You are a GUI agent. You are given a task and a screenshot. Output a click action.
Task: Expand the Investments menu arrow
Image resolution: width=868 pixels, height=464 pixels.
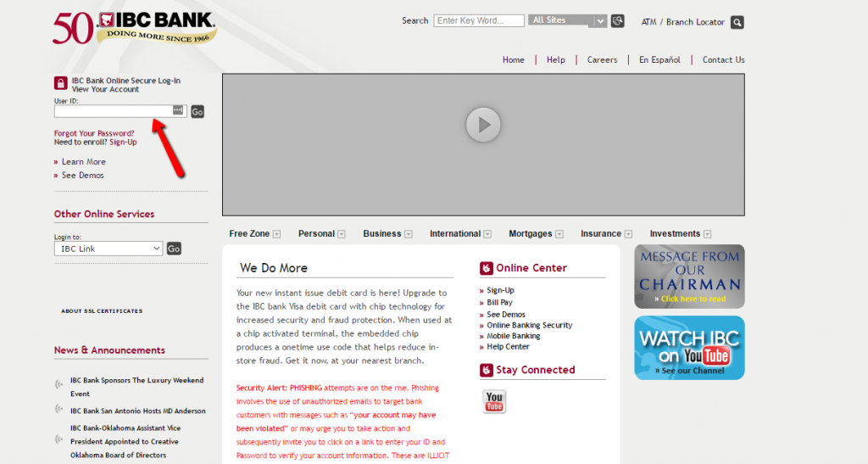pyautogui.click(x=708, y=234)
